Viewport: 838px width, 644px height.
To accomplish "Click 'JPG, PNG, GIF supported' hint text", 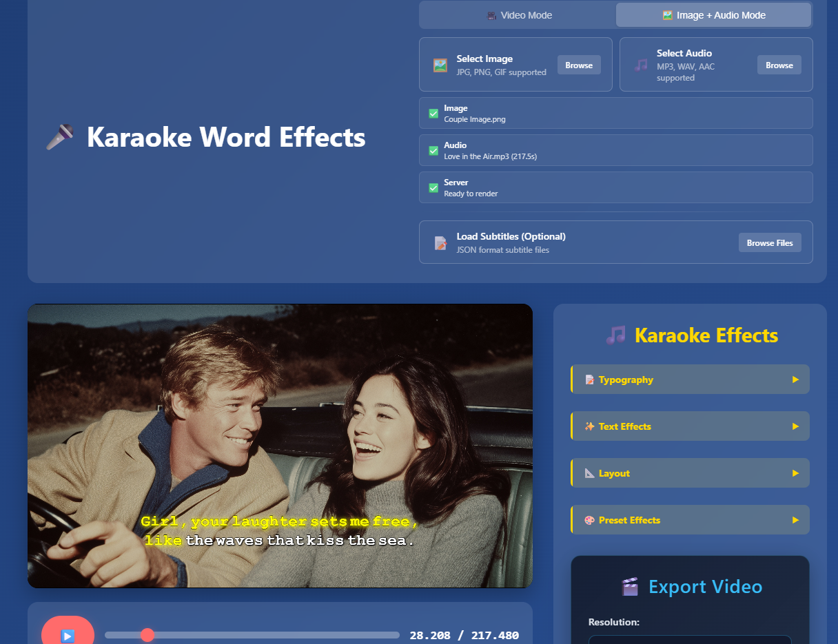I will pos(502,72).
